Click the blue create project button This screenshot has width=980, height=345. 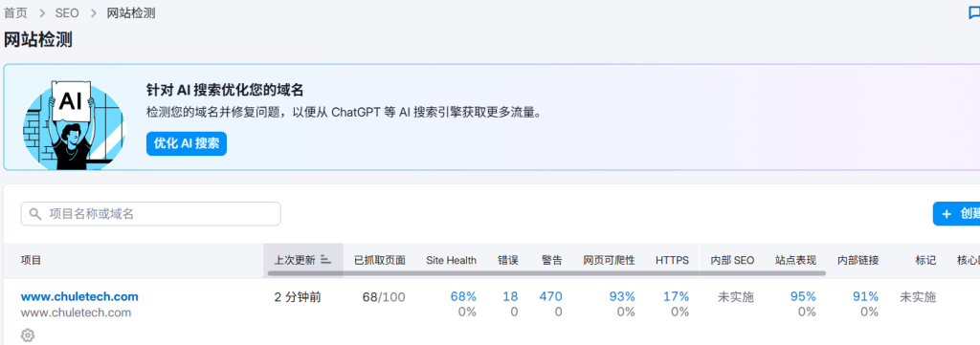click(x=956, y=213)
